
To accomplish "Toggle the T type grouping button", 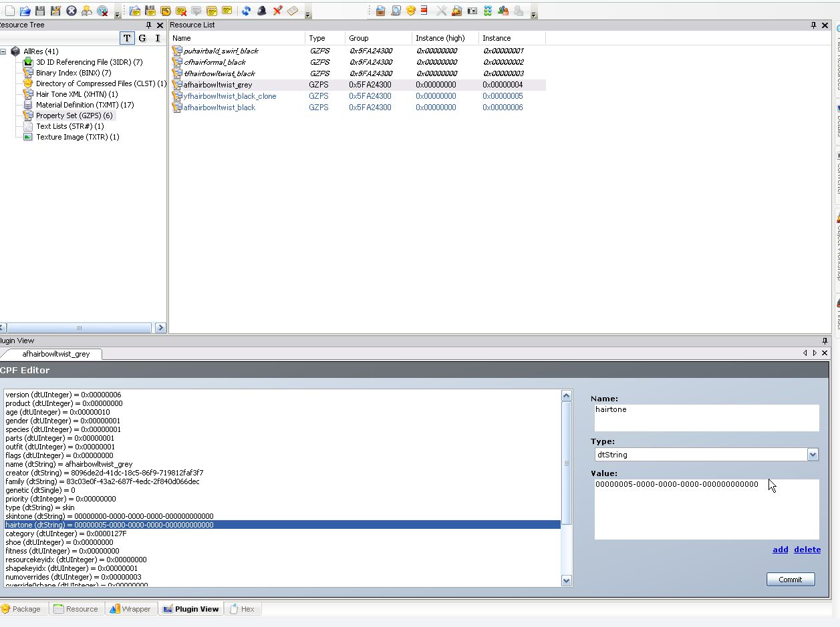I will pyautogui.click(x=127, y=38).
